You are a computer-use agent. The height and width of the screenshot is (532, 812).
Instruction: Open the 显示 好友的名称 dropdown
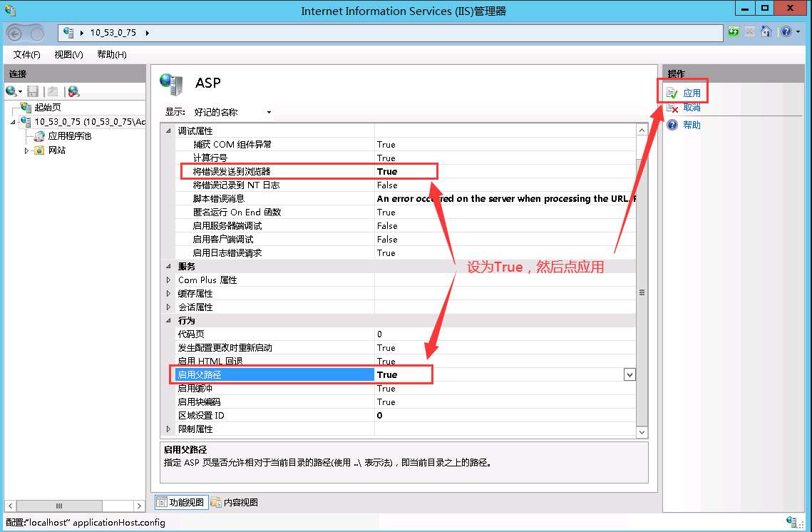coord(269,112)
